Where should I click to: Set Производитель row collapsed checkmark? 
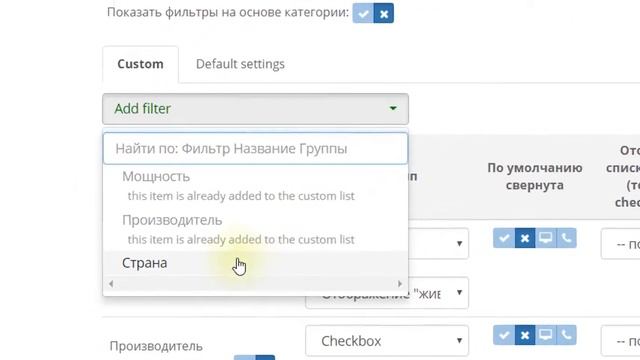tap(504, 335)
